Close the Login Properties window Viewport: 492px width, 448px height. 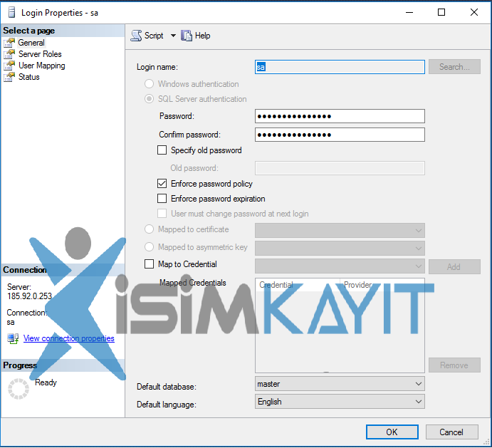(474, 12)
